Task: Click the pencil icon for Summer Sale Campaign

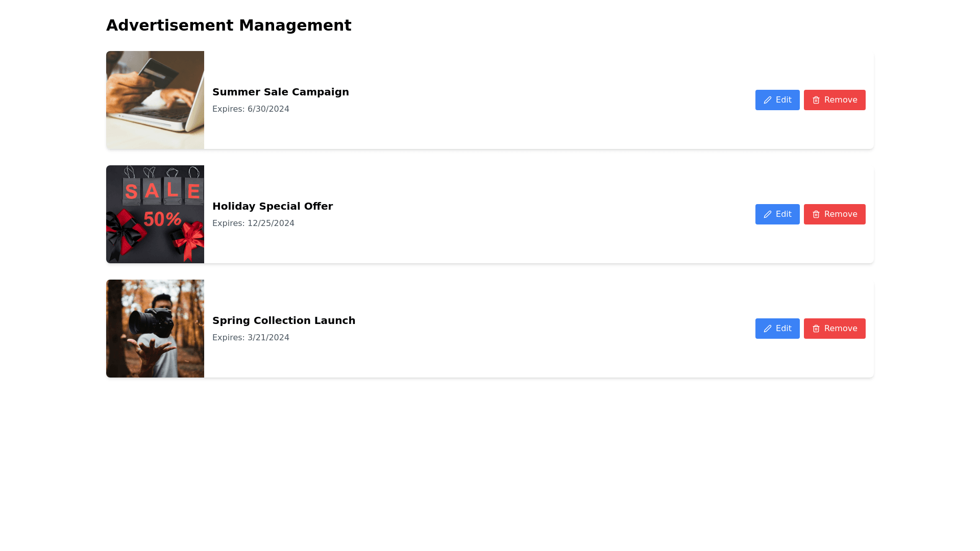Action: pos(767,101)
